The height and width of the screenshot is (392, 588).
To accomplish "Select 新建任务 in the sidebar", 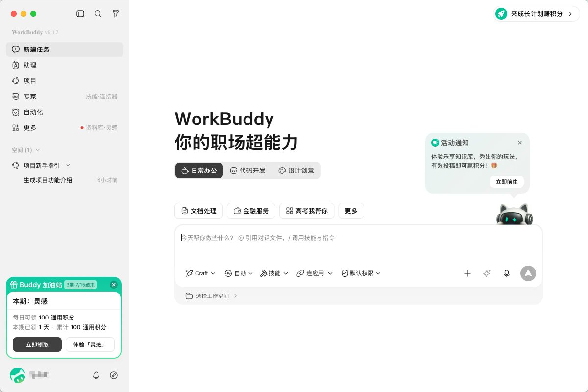I will tap(65, 49).
